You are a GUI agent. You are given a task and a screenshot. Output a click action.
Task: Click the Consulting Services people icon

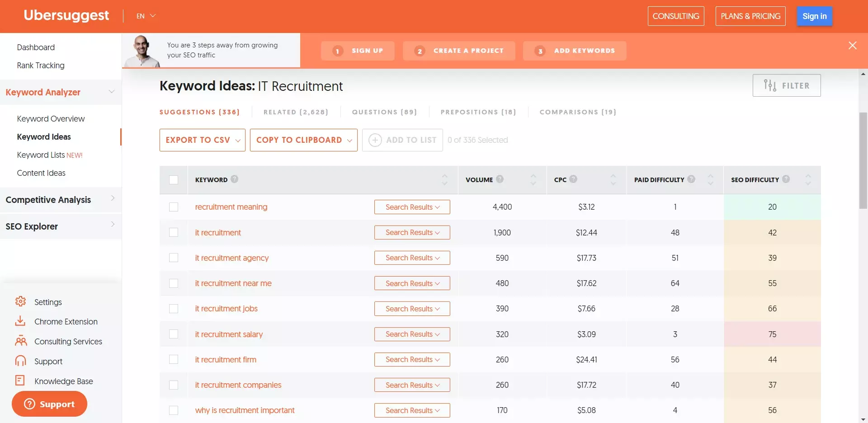tap(21, 341)
